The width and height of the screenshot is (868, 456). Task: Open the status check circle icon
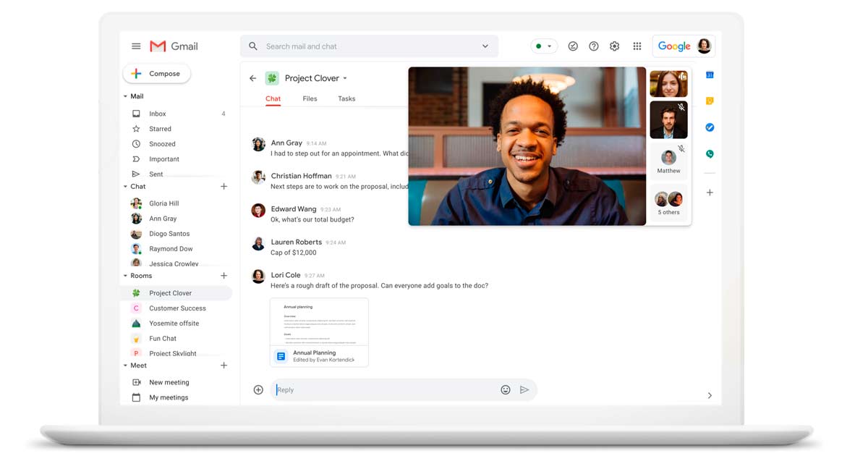573,46
